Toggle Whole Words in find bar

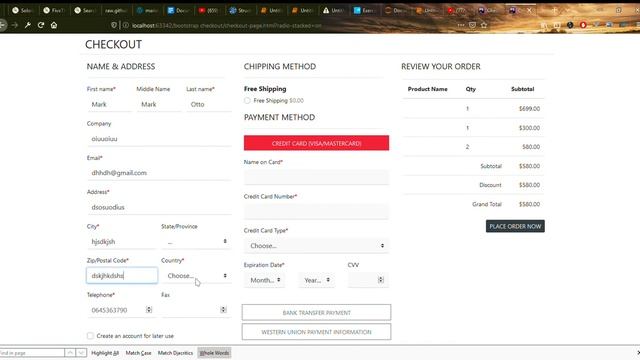pyautogui.click(x=214, y=353)
